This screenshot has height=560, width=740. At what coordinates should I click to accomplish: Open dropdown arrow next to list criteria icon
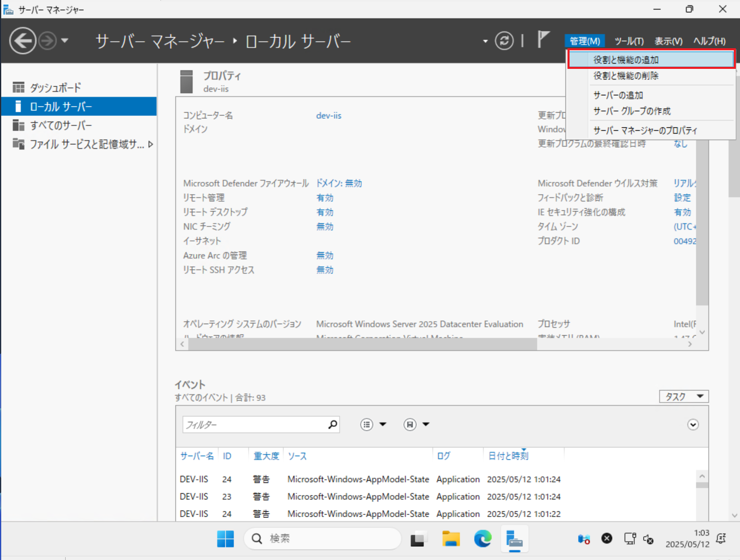383,424
